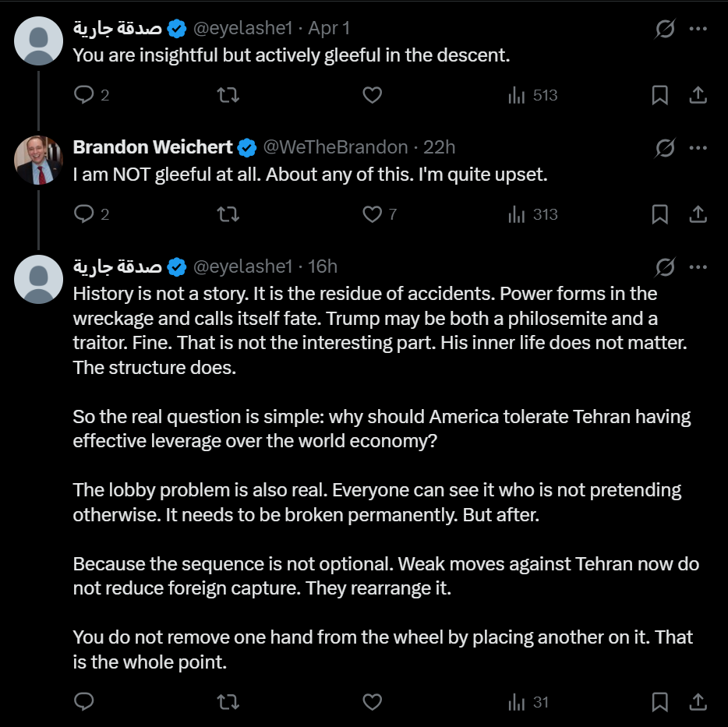Screen dimensions: 728x727
Task: Open the 22h timestamp link
Action: pos(440,147)
